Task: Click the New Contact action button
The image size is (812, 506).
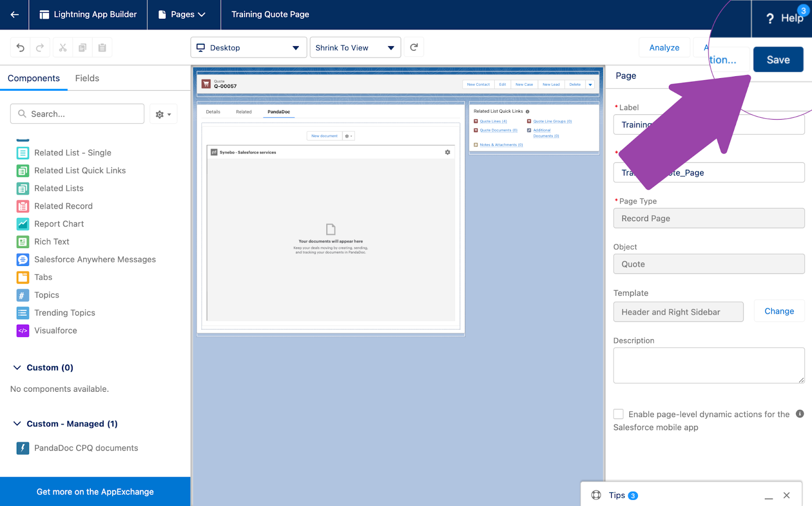Action: (479, 85)
